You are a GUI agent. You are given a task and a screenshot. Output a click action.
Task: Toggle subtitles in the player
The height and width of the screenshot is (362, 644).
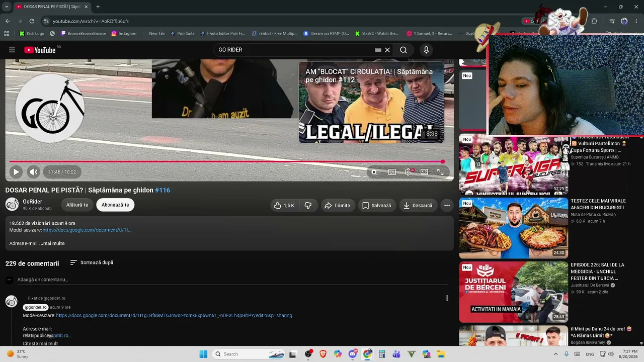[x=392, y=172]
